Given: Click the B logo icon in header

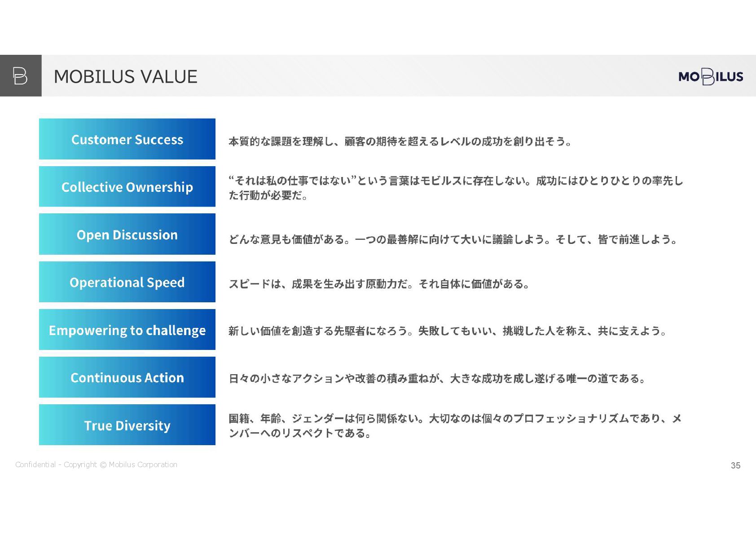Looking at the screenshot, I should tap(21, 75).
